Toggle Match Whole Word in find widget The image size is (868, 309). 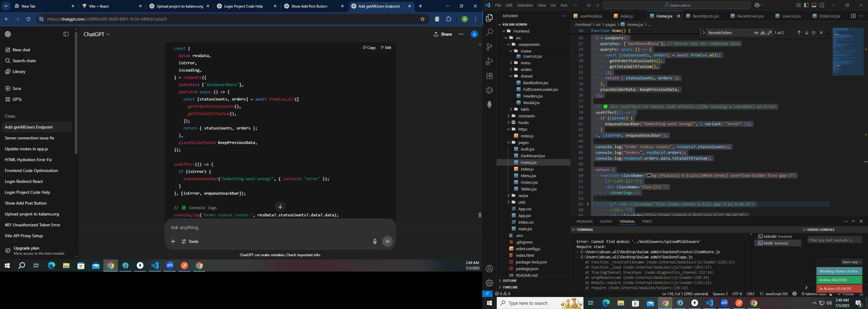[763, 33]
